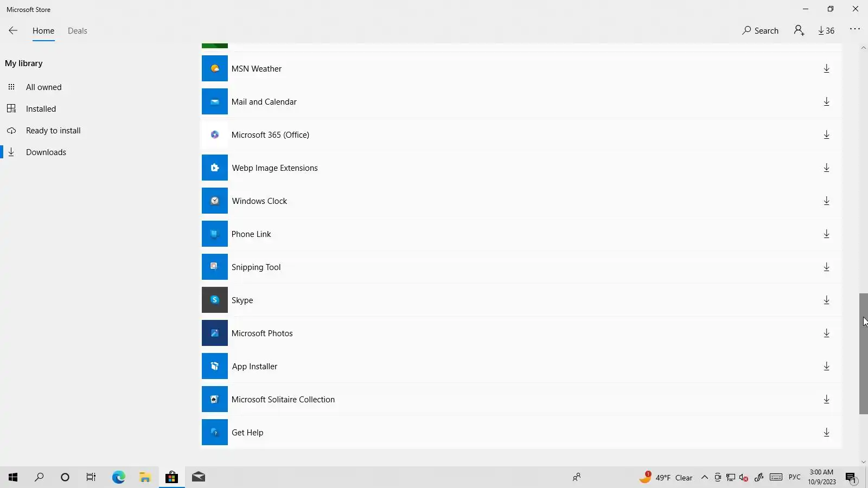Click Microsoft Solitaire Collection app tile

point(215,400)
